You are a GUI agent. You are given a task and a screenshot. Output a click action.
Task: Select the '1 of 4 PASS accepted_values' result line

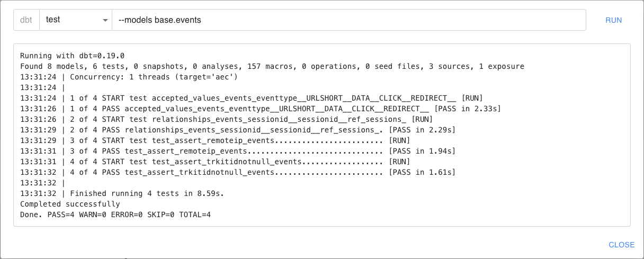260,109
